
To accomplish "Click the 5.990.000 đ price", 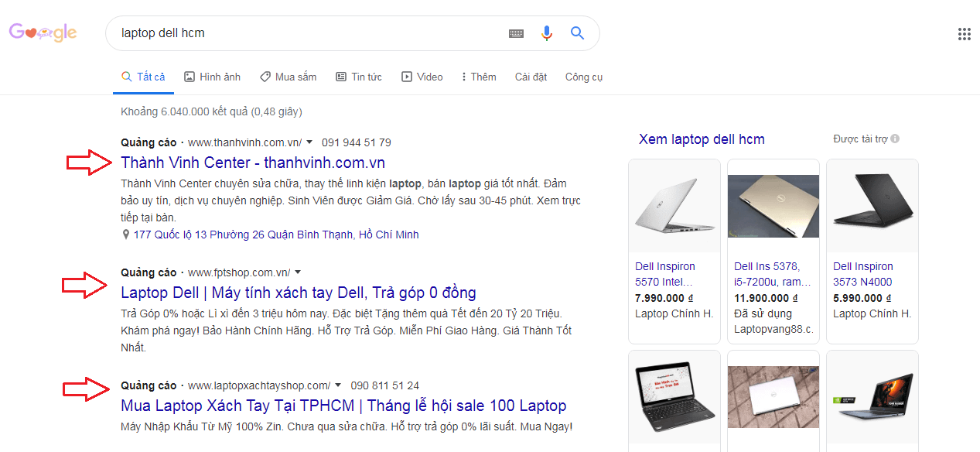I will point(862,298).
